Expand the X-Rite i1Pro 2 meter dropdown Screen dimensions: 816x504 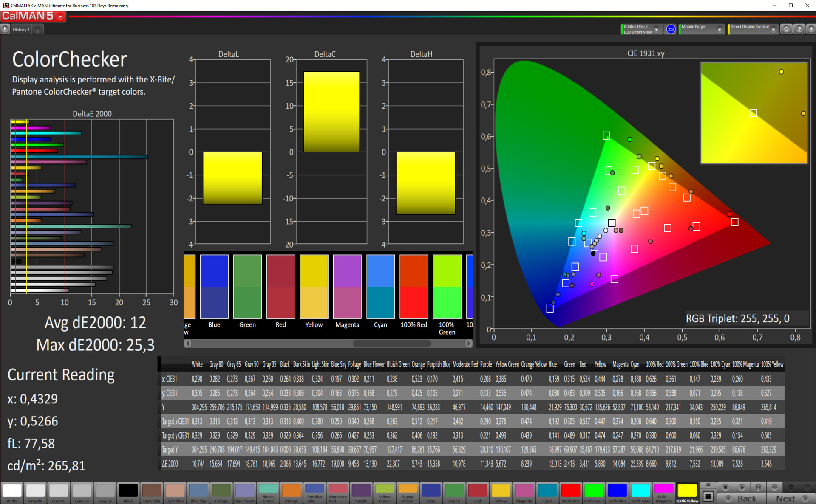pyautogui.click(x=657, y=29)
